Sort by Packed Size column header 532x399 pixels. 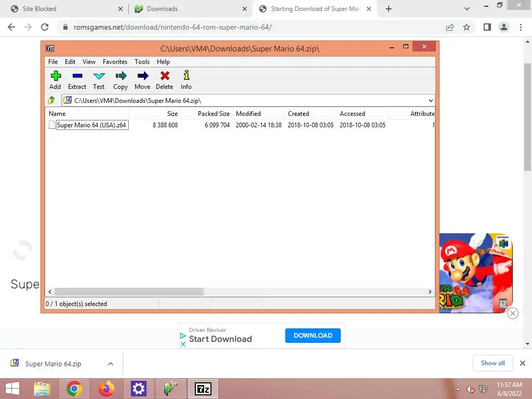coord(207,114)
